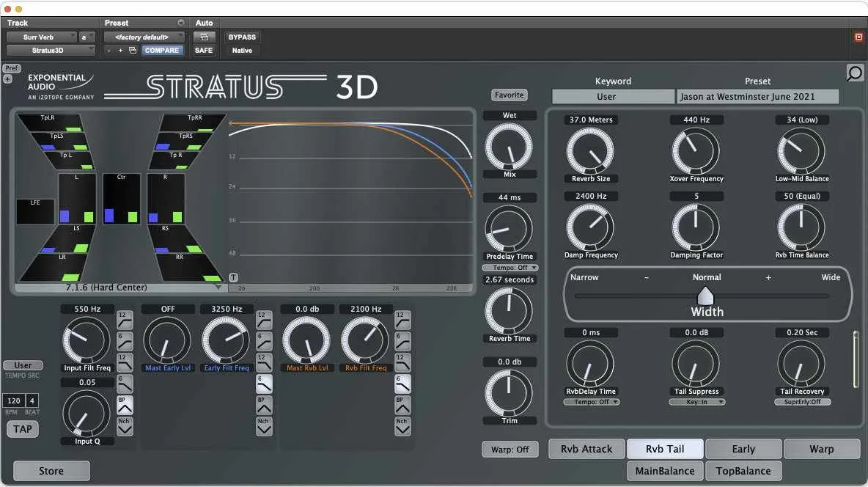Select the early filter Nch notch shape
Viewport: 868px width, 487px height.
click(x=264, y=427)
